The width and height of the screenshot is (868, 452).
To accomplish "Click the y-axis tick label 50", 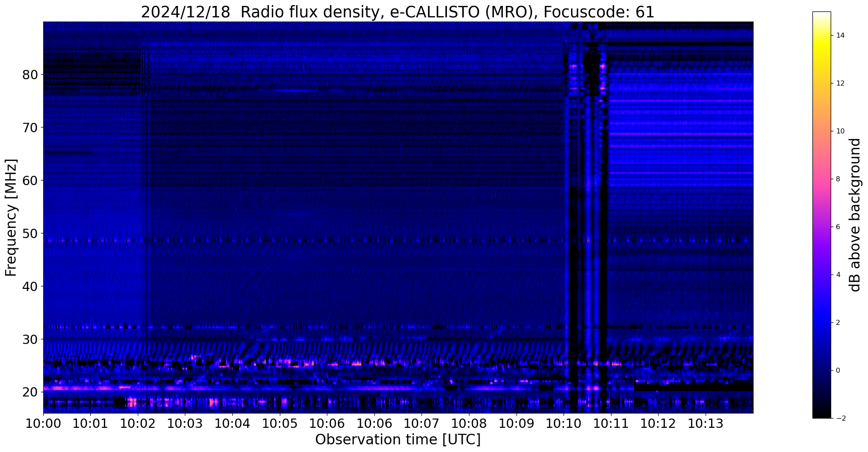I will coord(30,233).
